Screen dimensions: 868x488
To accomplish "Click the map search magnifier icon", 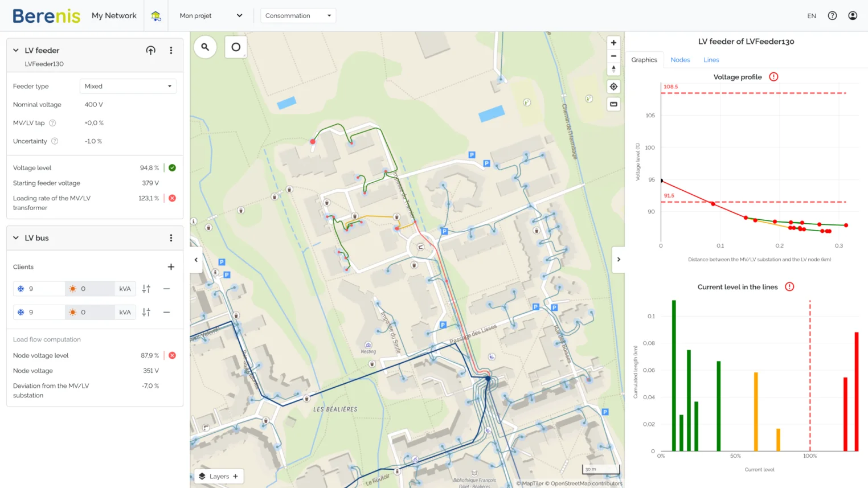I will (205, 47).
